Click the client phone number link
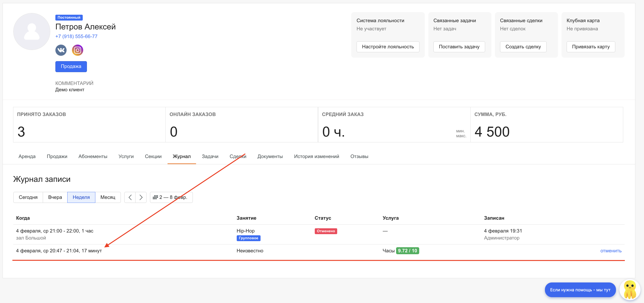This screenshot has width=644, height=303. [76, 36]
